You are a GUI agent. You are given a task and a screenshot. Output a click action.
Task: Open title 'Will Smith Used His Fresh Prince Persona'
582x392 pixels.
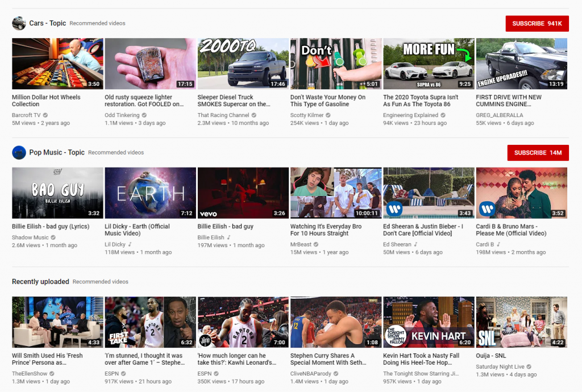[47, 359]
